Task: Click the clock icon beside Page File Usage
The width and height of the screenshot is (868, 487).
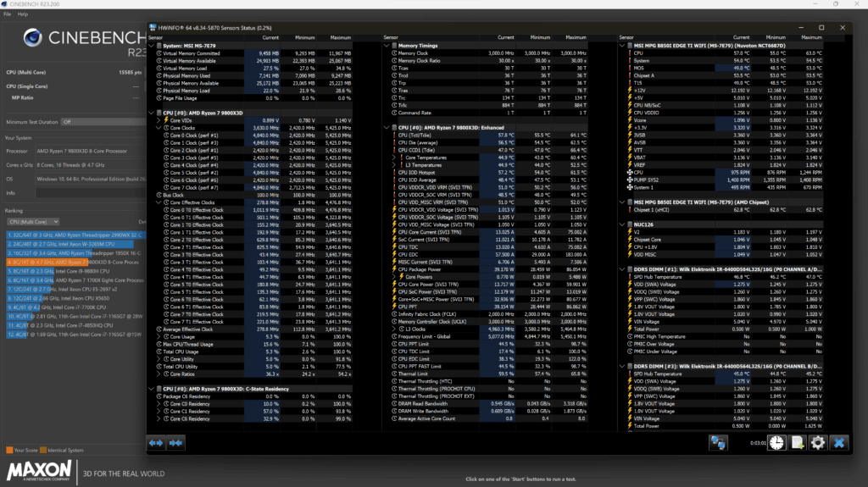Action: (159, 98)
